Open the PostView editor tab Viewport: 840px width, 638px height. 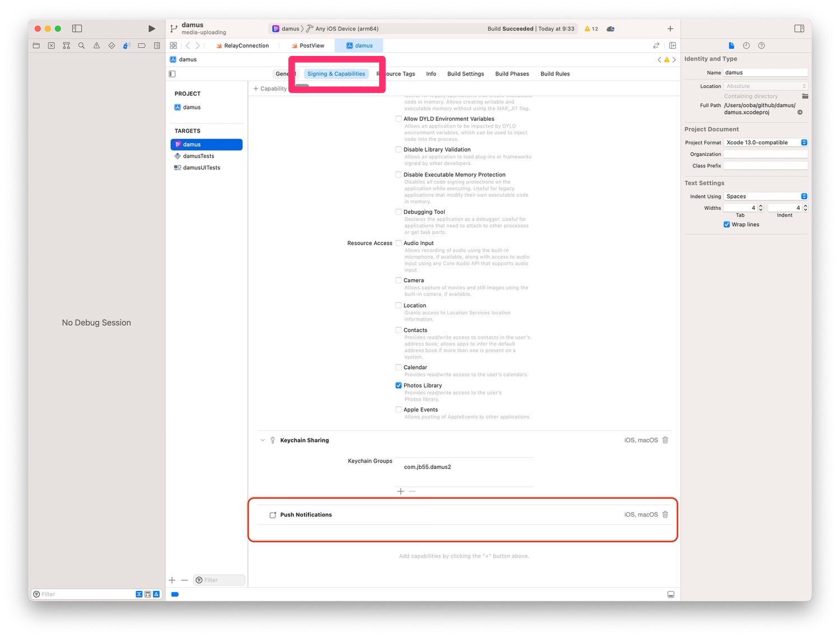(307, 46)
